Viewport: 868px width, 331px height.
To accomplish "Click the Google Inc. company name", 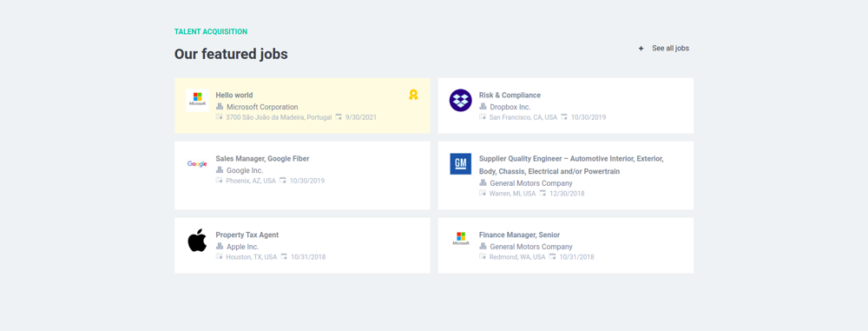I will 246,171.
